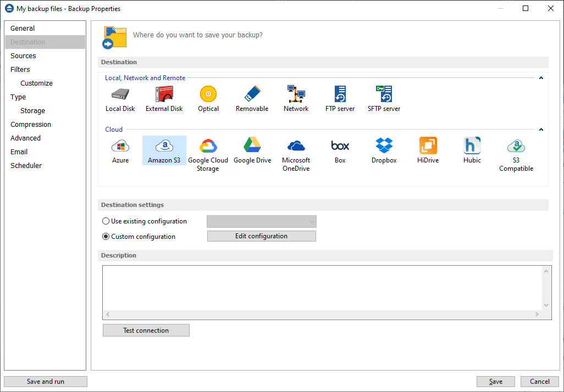The height and width of the screenshot is (392, 564).
Task: Choose S3 Compatible destination
Action: tap(516, 154)
